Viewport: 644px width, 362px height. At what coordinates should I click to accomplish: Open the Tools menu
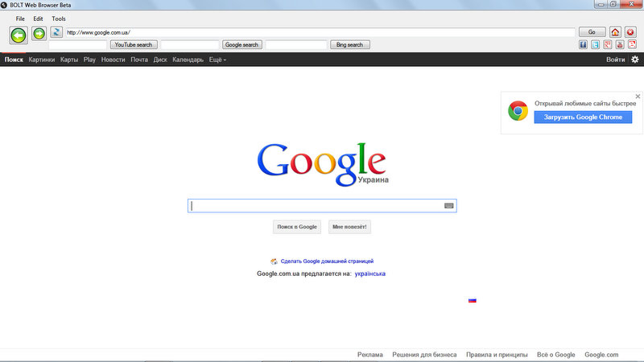coord(59,19)
